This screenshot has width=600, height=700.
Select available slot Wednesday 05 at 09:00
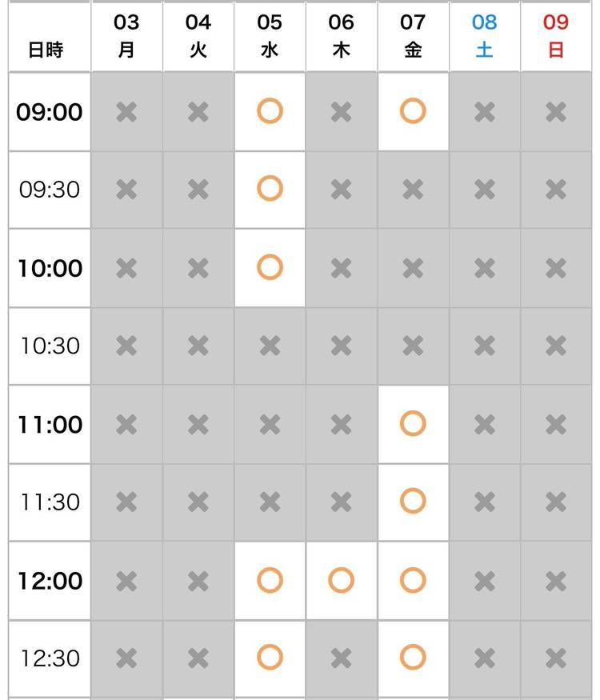click(x=270, y=111)
